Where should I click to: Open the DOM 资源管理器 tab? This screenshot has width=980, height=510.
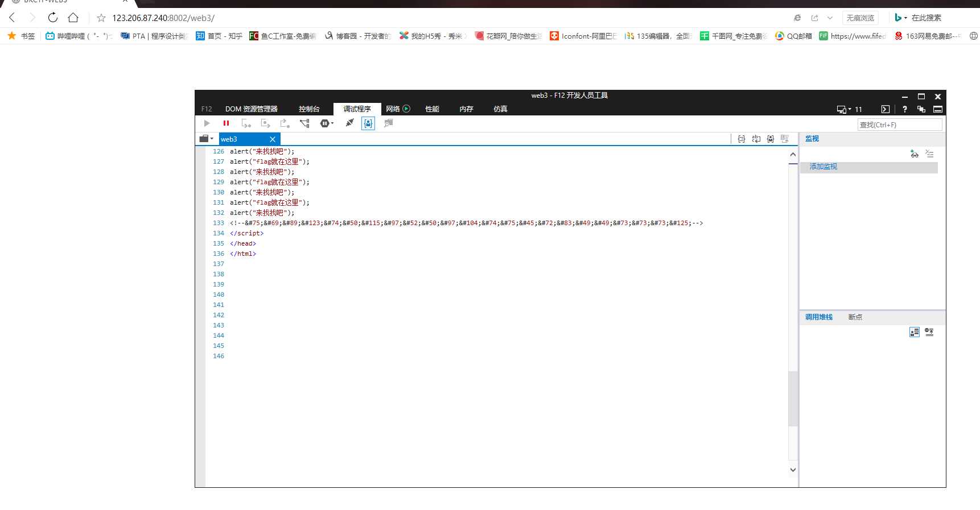(252, 109)
